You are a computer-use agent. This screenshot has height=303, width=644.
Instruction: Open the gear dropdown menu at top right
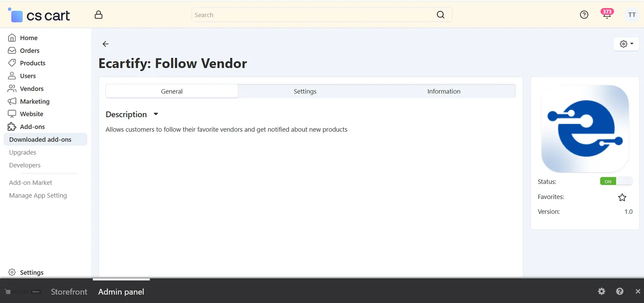[x=626, y=44]
